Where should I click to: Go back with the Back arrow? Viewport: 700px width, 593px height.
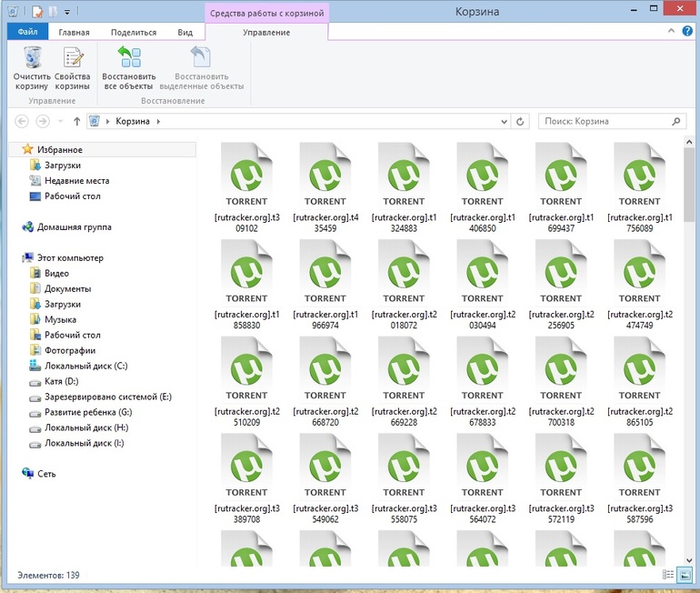22,121
